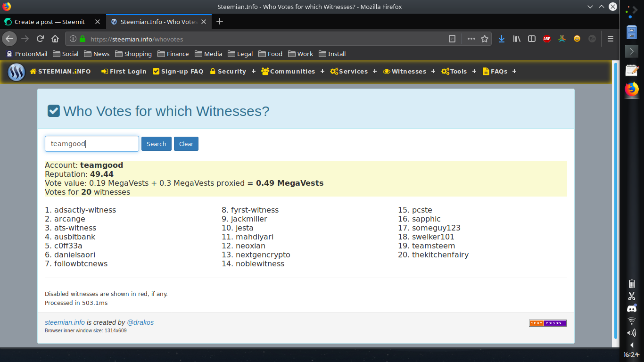Viewport: 644px width, 362px height.
Task: Click the Firefox address bar URL
Action: pyautogui.click(x=137, y=39)
